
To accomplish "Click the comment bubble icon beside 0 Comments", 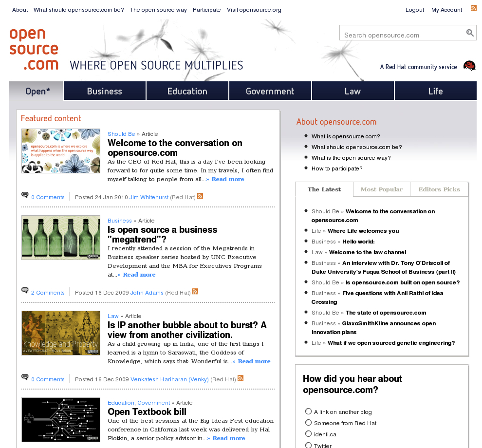I will tap(24, 194).
